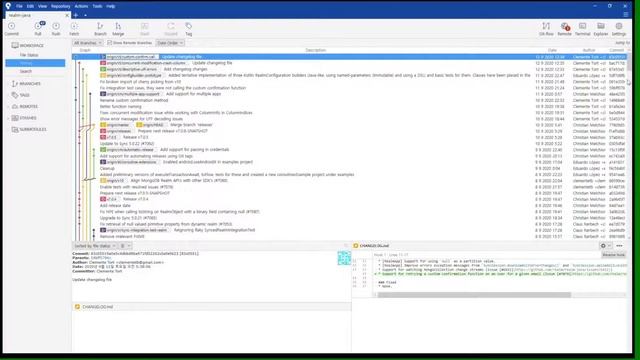This screenshot has height=360, width=640.
Task: Click the author avatar thumbnail
Action: click(x=344, y=258)
